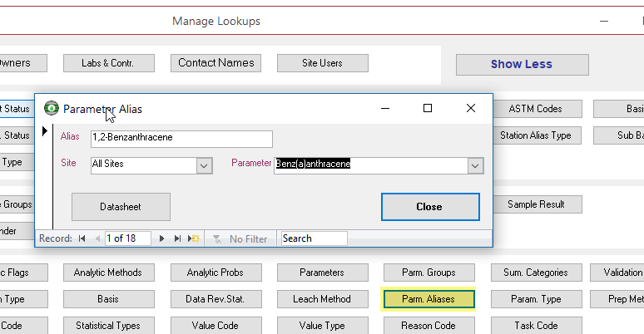
Task: Click highlighted Parm. Aliases button
Action: click(x=429, y=299)
